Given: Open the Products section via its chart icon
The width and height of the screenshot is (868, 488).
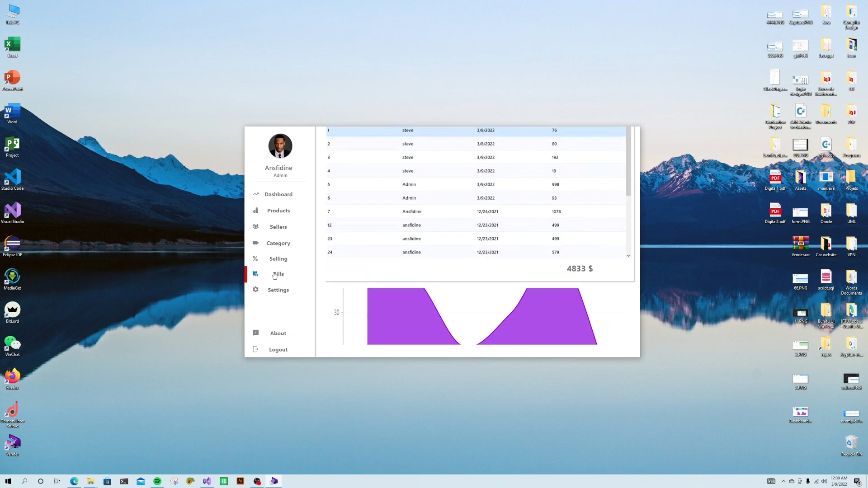Looking at the screenshot, I should (x=256, y=211).
